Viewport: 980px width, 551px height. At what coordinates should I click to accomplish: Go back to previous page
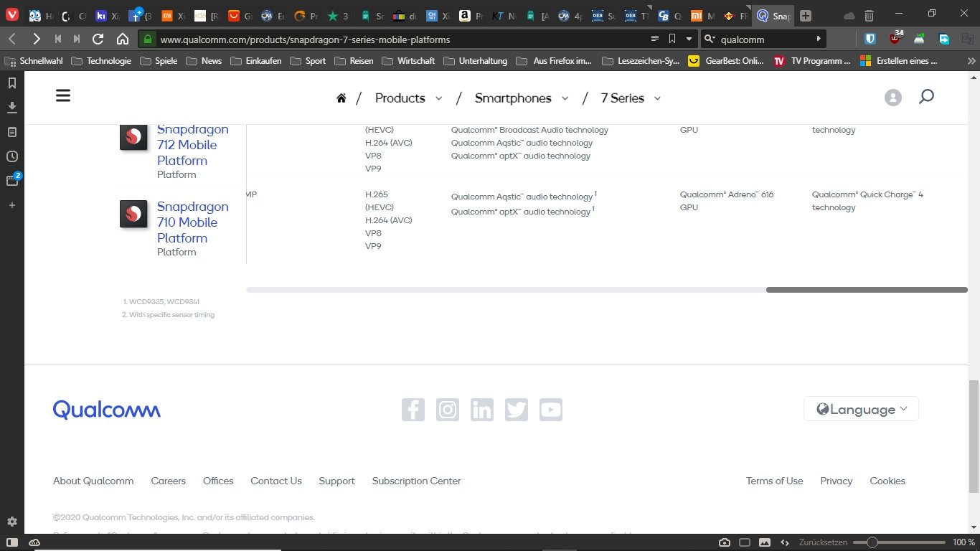12,39
